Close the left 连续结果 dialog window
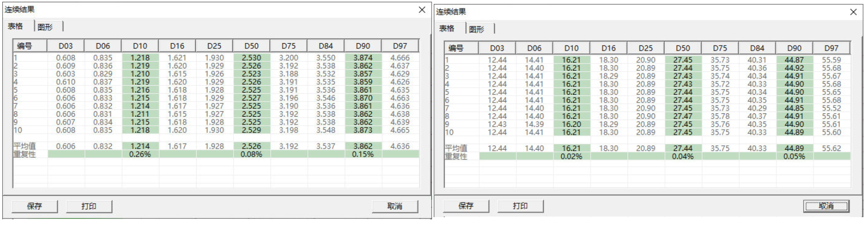The height and width of the screenshot is (225, 868). [422, 10]
